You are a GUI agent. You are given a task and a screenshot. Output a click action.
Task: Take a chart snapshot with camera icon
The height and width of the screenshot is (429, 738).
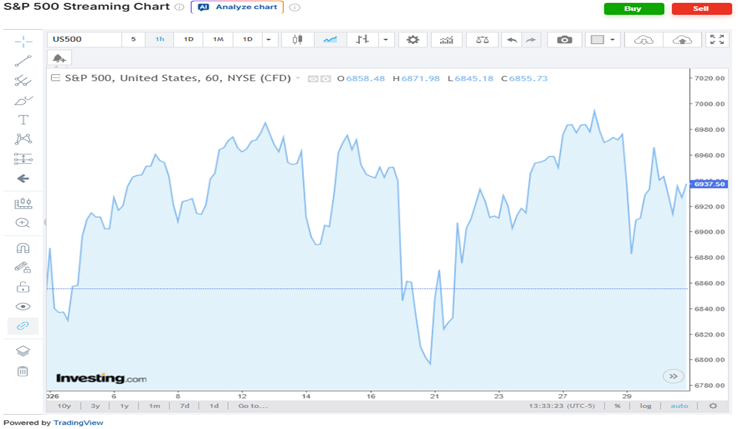coord(565,40)
